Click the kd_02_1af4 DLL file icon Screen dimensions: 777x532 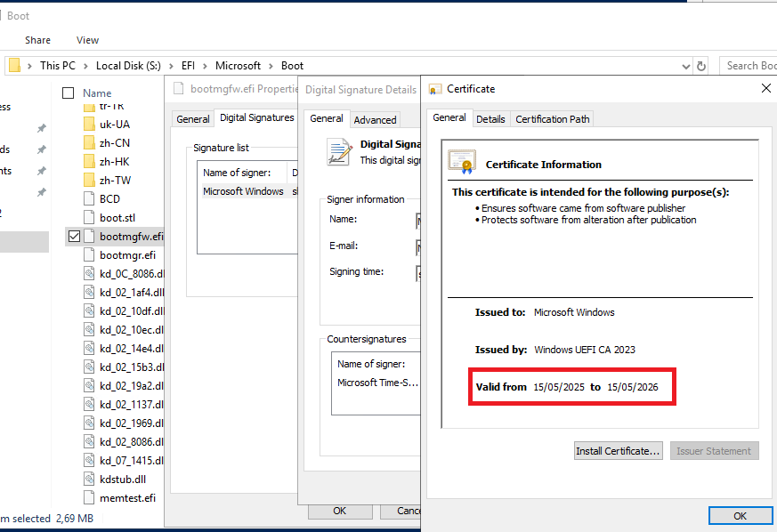click(x=89, y=293)
